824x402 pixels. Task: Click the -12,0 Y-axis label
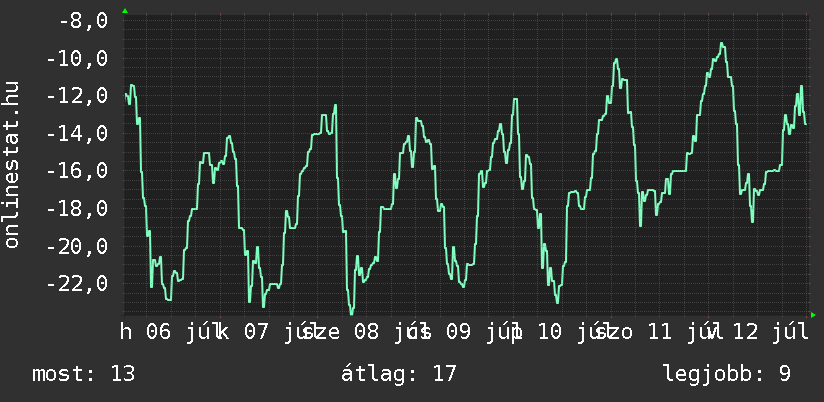[77, 96]
